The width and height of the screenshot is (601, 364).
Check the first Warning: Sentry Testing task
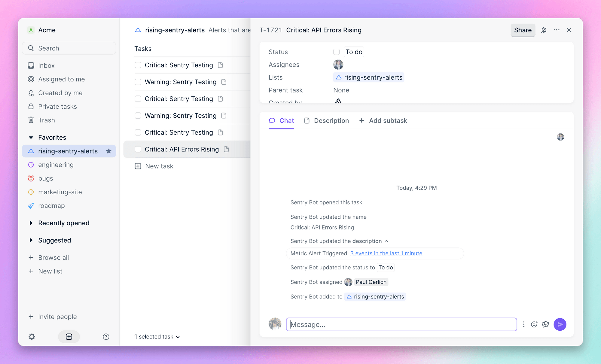(x=138, y=82)
